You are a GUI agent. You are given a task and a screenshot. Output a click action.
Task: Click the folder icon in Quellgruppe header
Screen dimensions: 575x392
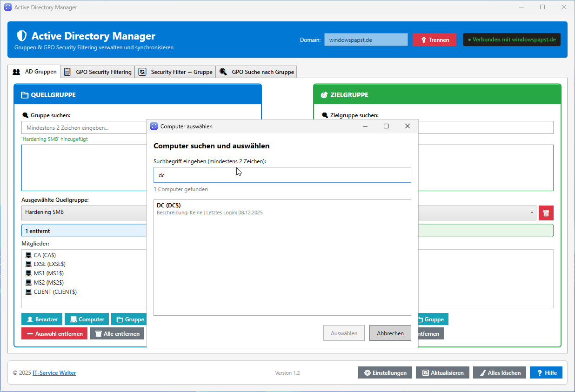point(25,95)
